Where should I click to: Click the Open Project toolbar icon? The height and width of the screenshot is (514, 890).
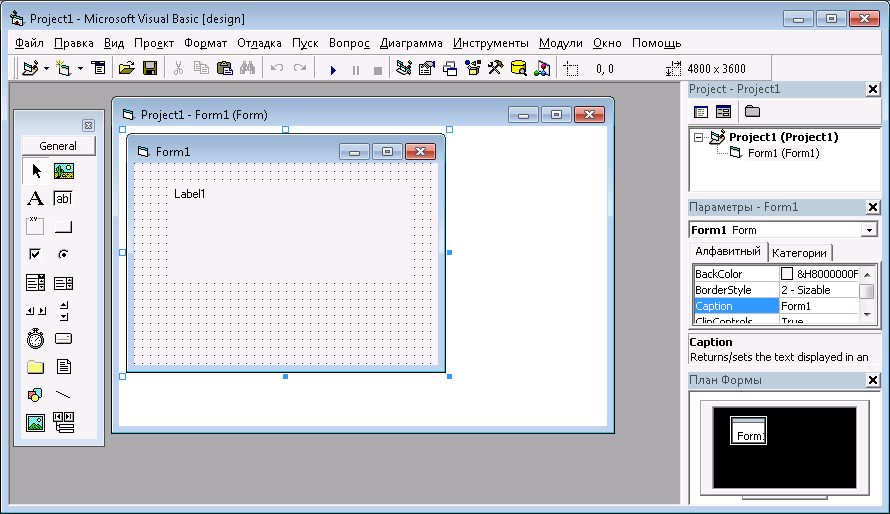[127, 69]
